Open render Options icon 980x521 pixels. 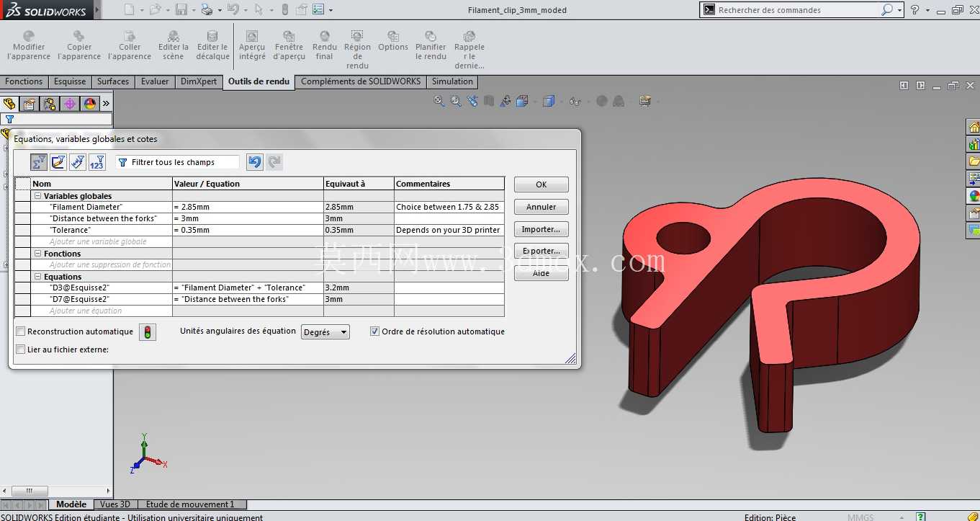click(x=393, y=36)
